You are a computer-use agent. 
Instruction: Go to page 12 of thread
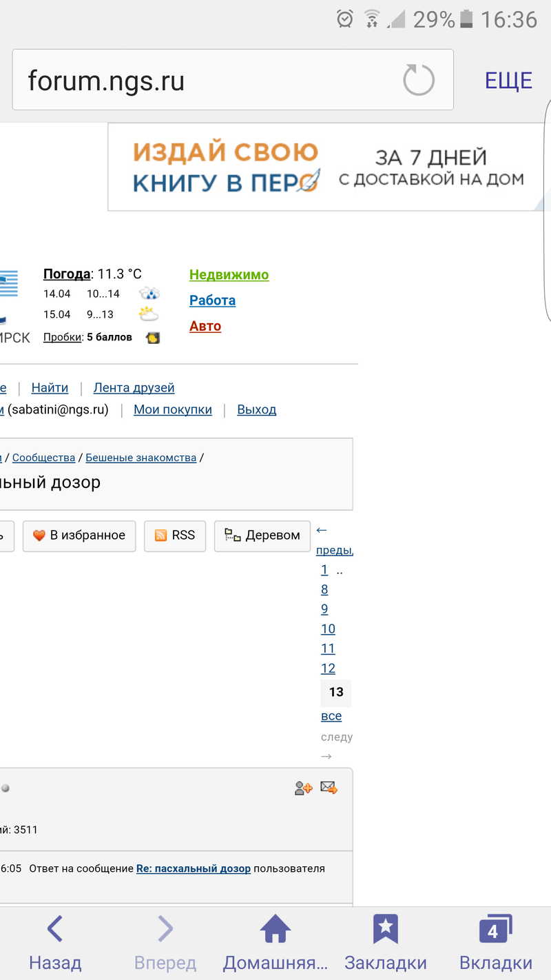[x=328, y=668]
